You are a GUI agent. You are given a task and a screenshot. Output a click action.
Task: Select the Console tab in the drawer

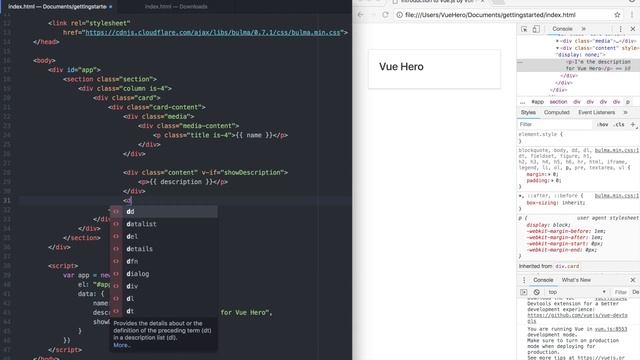[543, 280]
